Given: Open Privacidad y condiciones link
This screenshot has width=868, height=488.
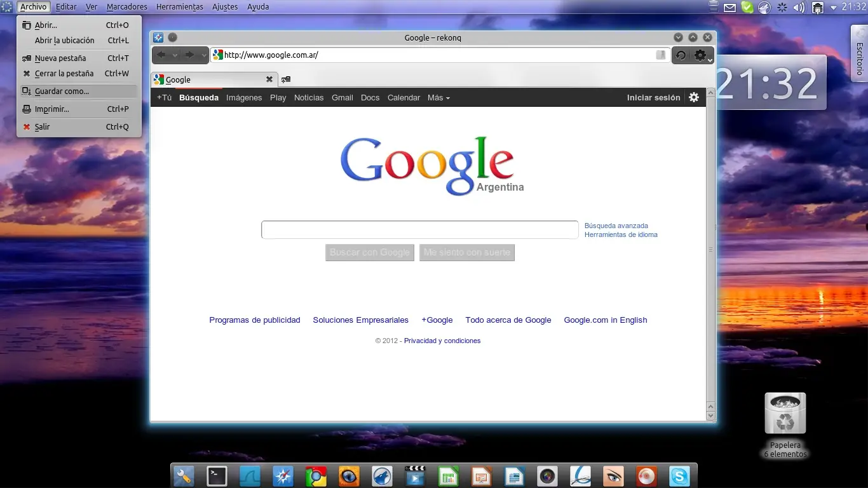Looking at the screenshot, I should point(442,341).
